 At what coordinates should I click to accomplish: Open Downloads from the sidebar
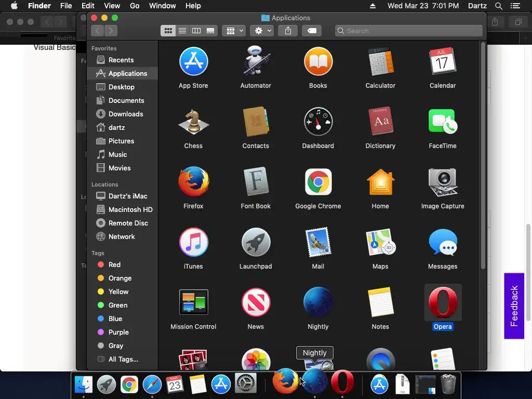pos(123,114)
